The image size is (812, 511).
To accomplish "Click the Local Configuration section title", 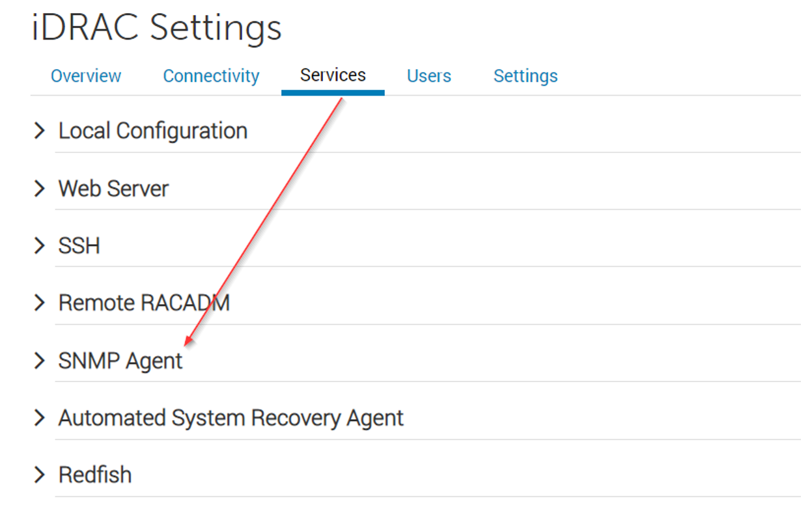I will pyautogui.click(x=153, y=131).
